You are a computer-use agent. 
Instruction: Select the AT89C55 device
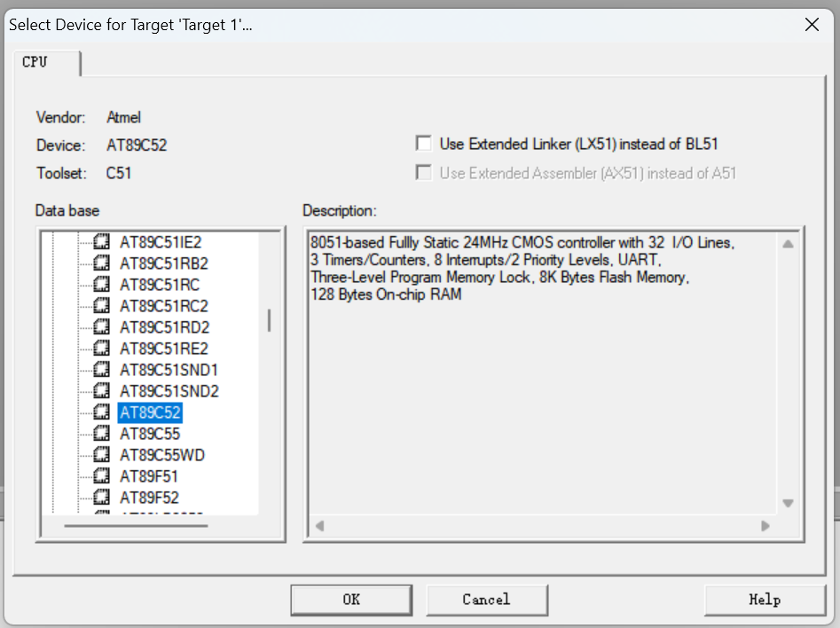click(150, 434)
